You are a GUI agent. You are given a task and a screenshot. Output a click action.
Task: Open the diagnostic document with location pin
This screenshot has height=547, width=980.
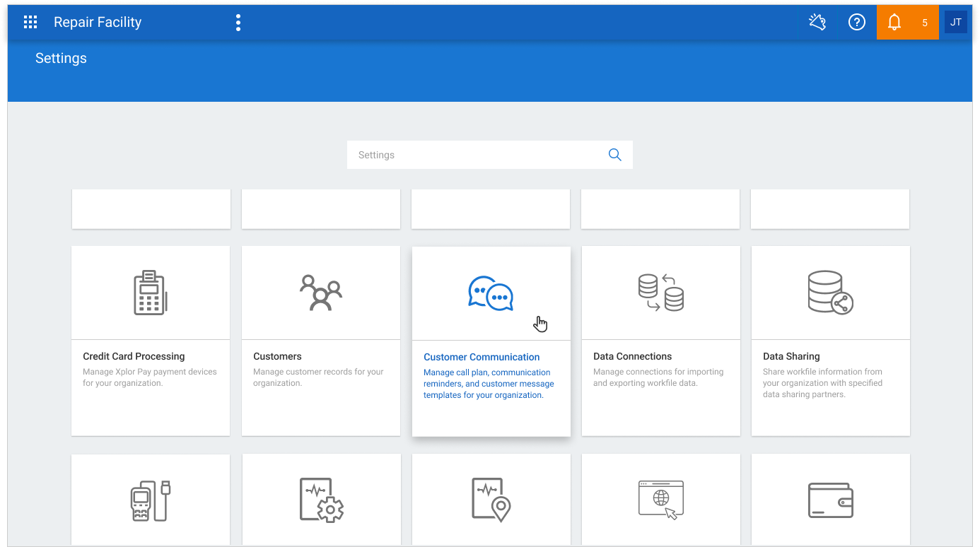pyautogui.click(x=491, y=500)
